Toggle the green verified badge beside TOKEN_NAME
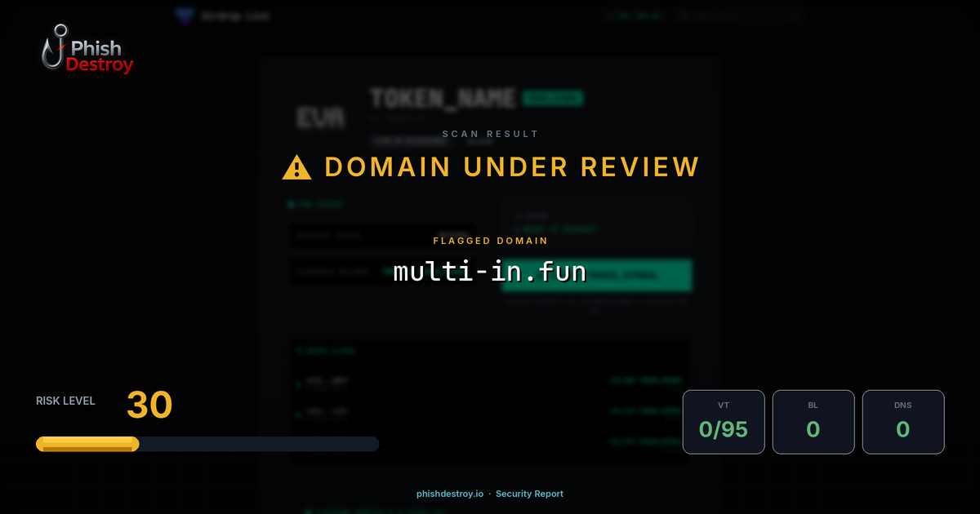Image resolution: width=980 pixels, height=514 pixels. point(555,97)
